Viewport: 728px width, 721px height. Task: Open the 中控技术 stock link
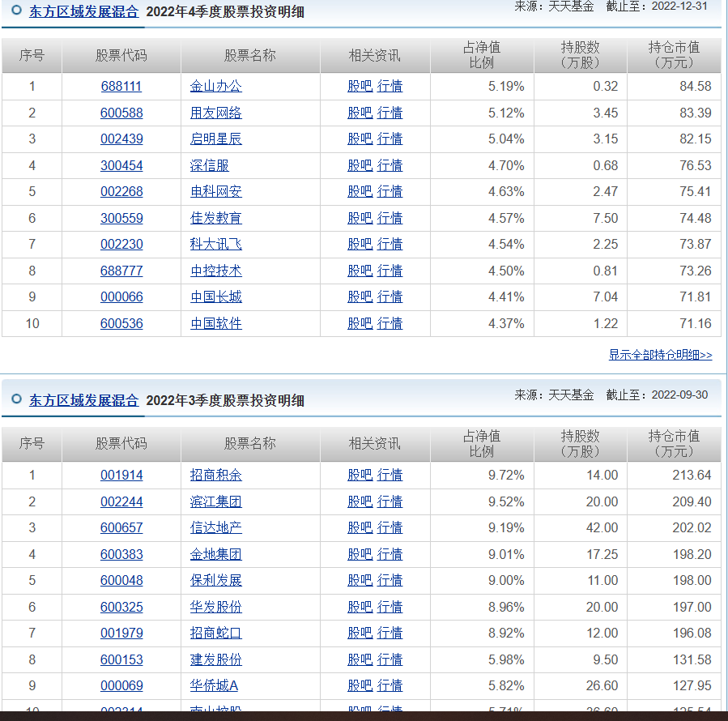point(216,271)
